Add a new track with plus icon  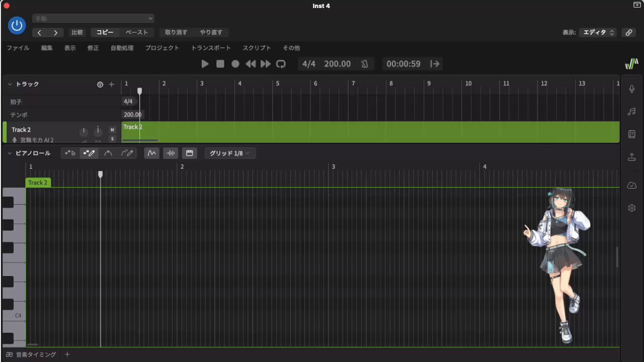tap(112, 84)
